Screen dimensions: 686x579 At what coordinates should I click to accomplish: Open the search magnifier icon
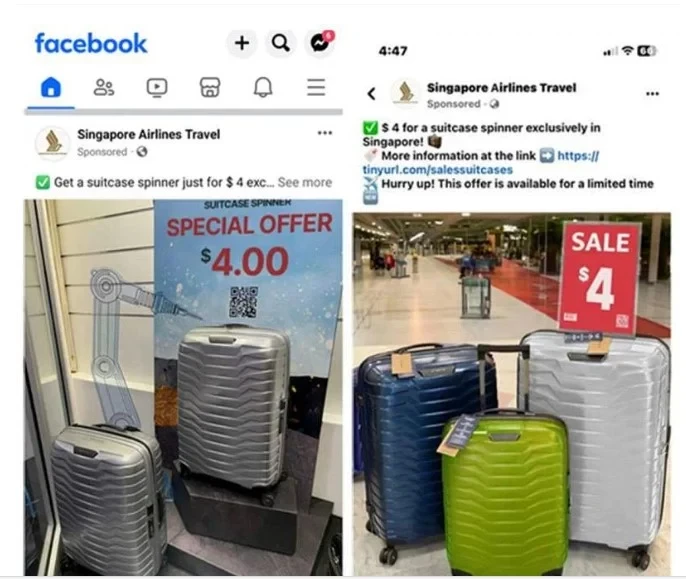(x=280, y=43)
